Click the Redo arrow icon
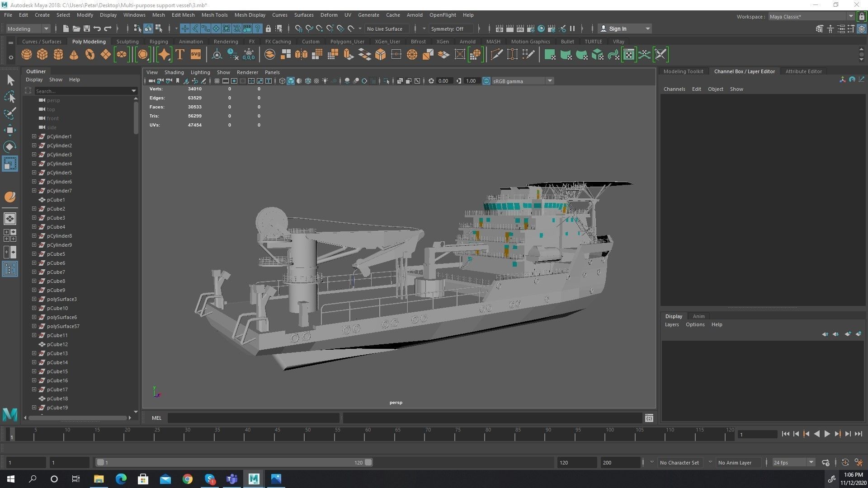This screenshot has width=868, height=488. pyautogui.click(x=108, y=28)
